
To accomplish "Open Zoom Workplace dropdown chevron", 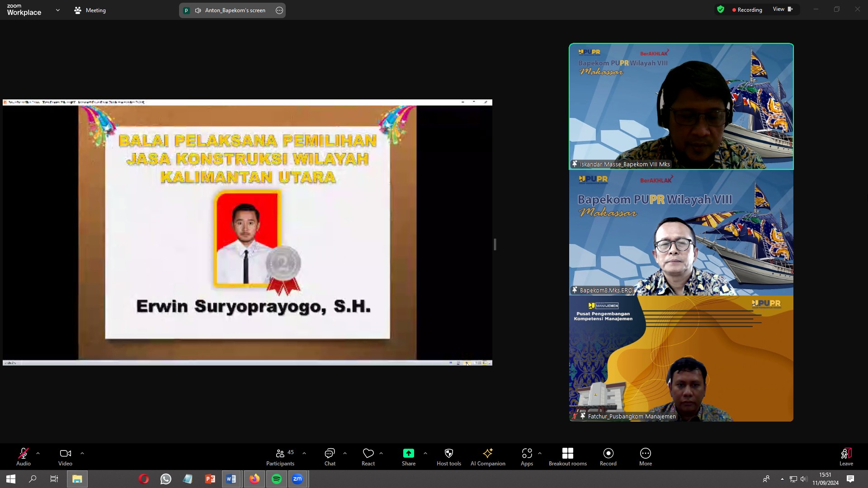I will (58, 10).
